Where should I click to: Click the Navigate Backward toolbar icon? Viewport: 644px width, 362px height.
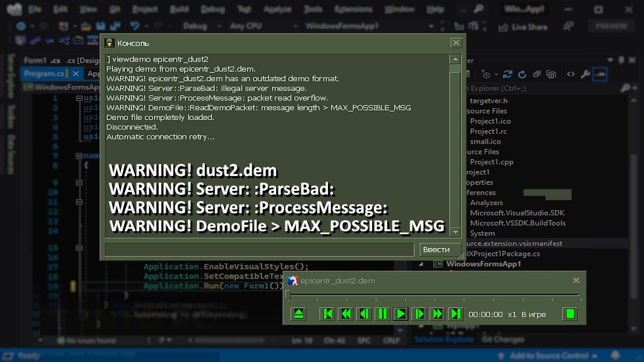click(21, 26)
